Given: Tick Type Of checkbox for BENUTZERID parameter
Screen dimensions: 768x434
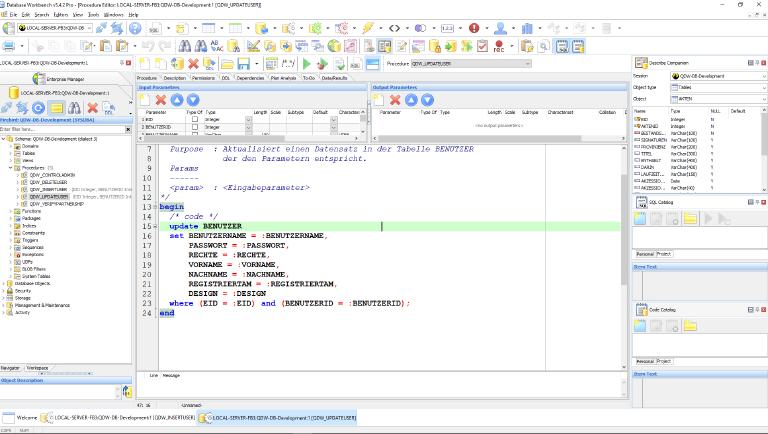Looking at the screenshot, I should pyautogui.click(x=195, y=127).
